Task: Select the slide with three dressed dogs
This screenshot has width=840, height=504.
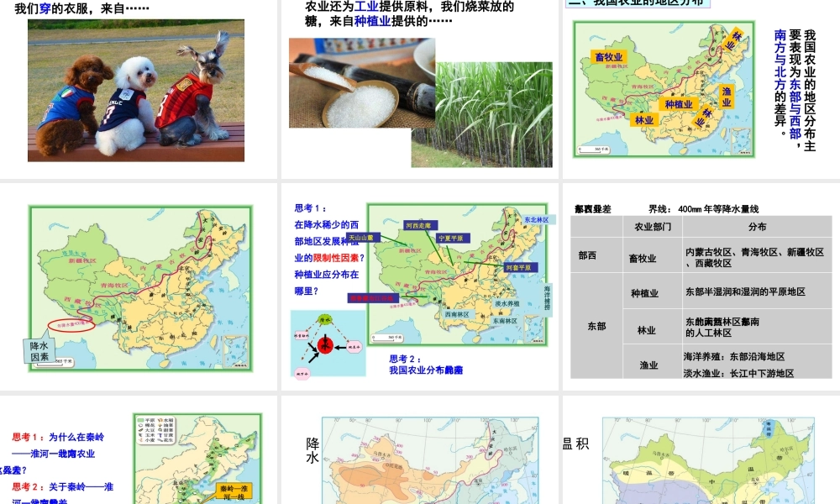Action: click(139, 88)
